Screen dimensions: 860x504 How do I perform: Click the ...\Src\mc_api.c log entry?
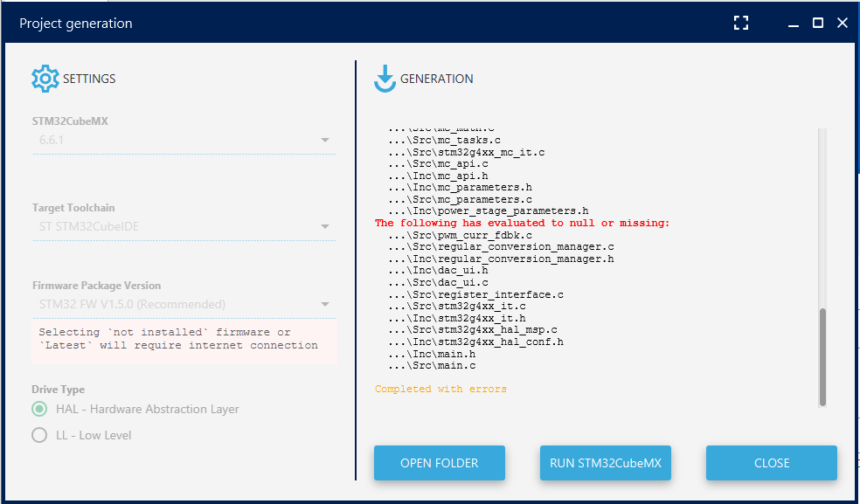pos(438,164)
